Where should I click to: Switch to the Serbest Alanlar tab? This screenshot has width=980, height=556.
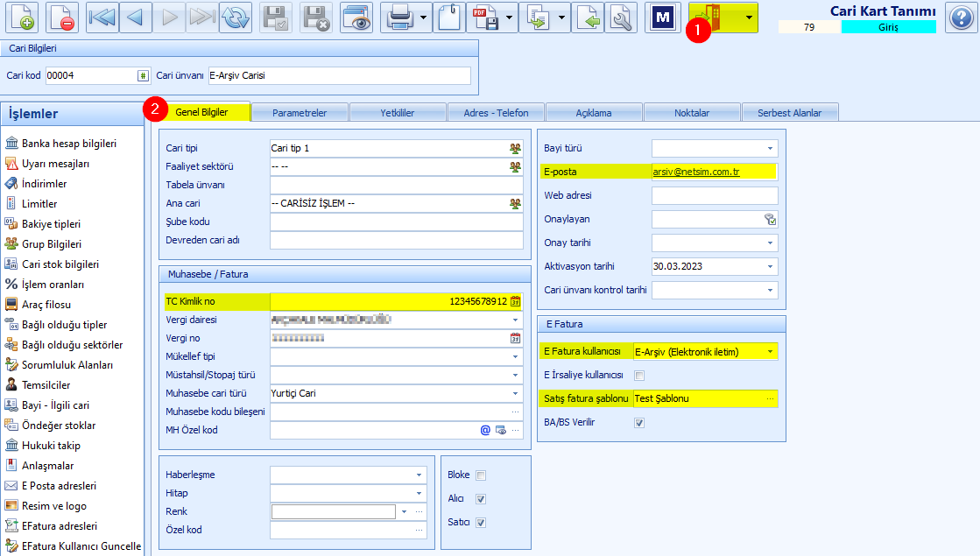(789, 113)
